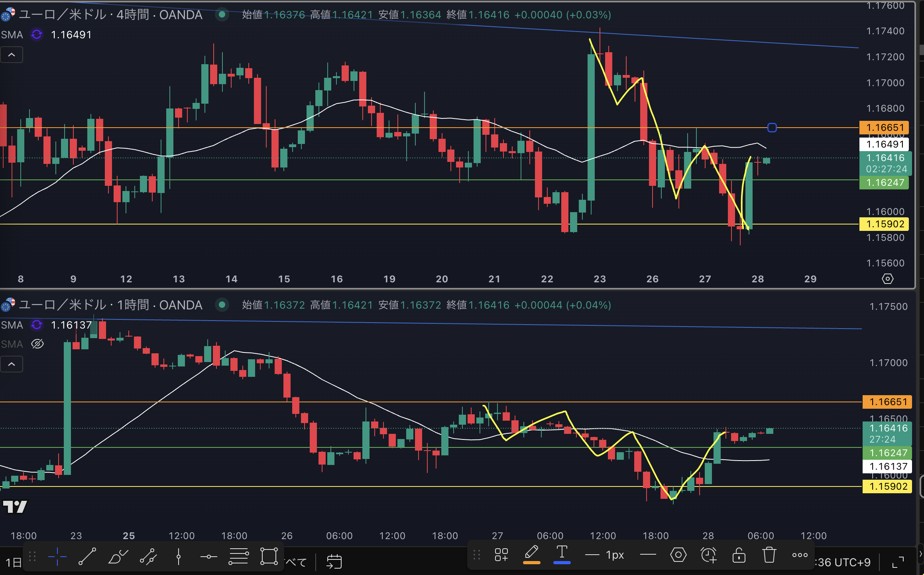This screenshot has width=924, height=575.
Task: Click the 1.16491 SMA price label on axis
Action: click(x=885, y=144)
